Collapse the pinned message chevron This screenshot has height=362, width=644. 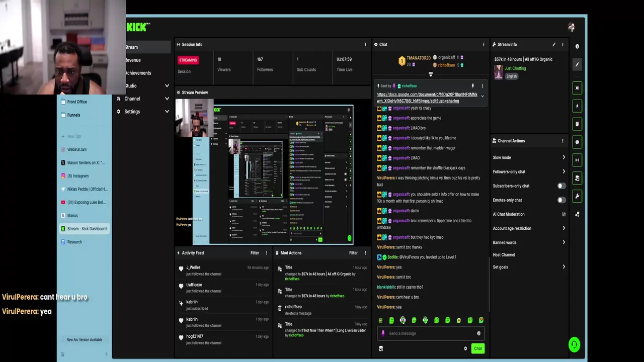point(482,96)
